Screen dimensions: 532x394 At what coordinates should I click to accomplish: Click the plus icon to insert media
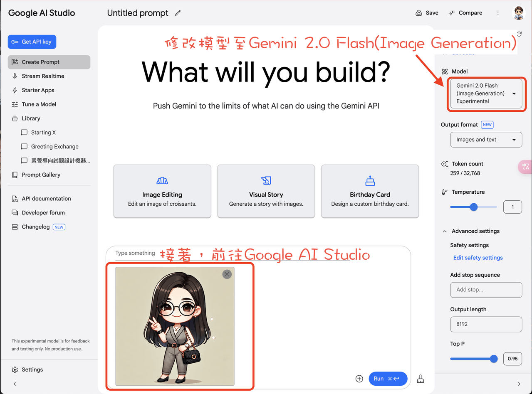pyautogui.click(x=359, y=379)
